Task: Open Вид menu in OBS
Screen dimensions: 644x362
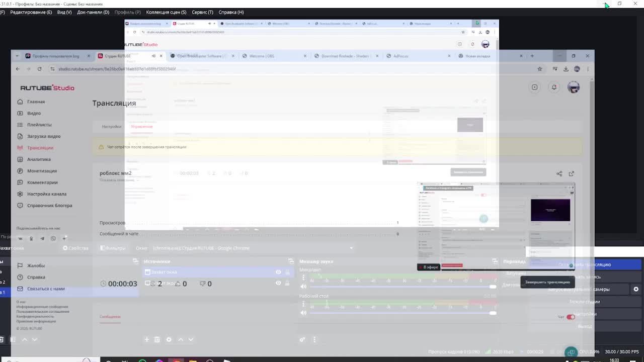Action: tap(64, 12)
